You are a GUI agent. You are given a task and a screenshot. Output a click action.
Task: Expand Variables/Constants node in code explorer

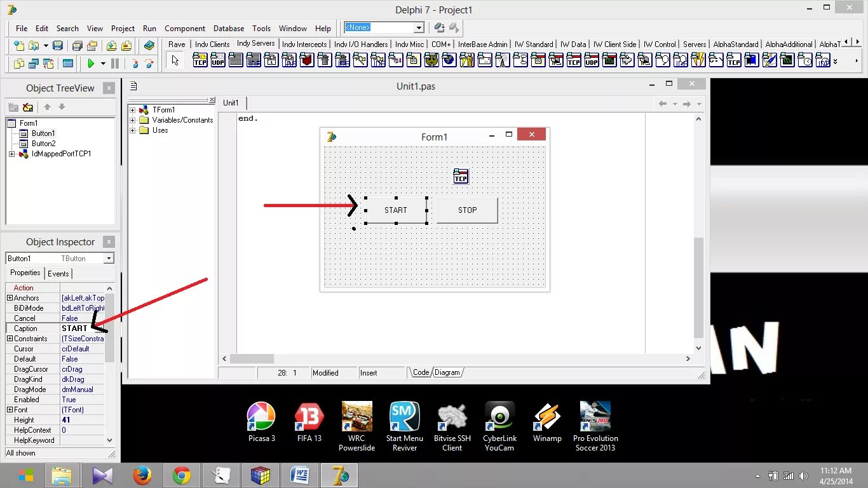[x=133, y=120]
